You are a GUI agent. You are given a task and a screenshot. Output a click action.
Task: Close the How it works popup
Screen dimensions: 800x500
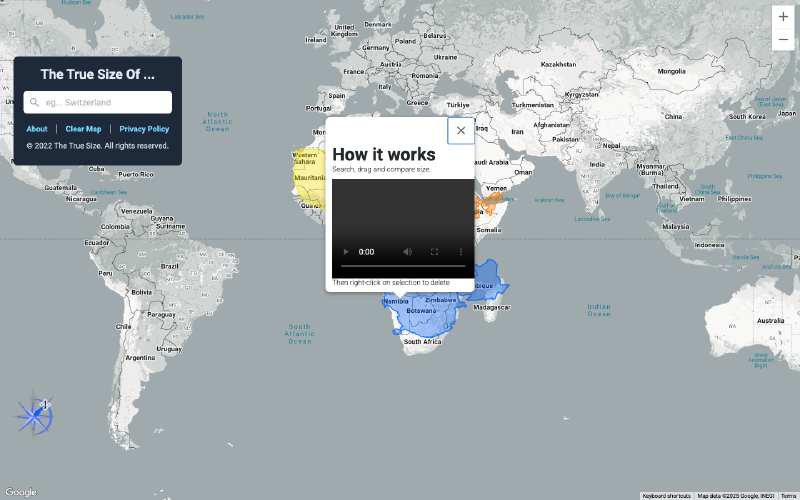461,130
